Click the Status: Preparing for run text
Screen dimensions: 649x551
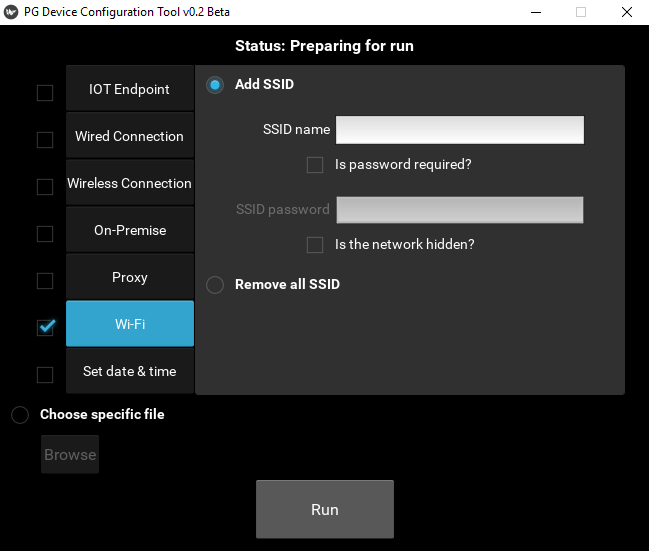(324, 46)
